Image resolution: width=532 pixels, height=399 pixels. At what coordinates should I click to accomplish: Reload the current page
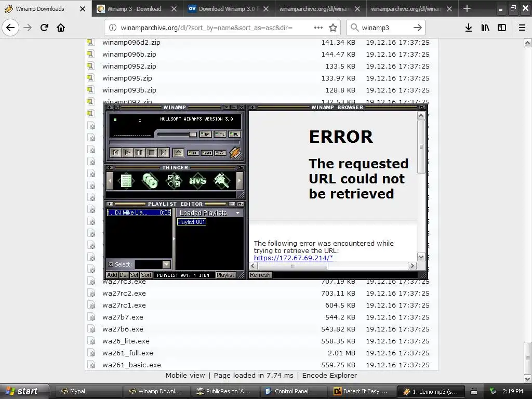click(x=45, y=28)
